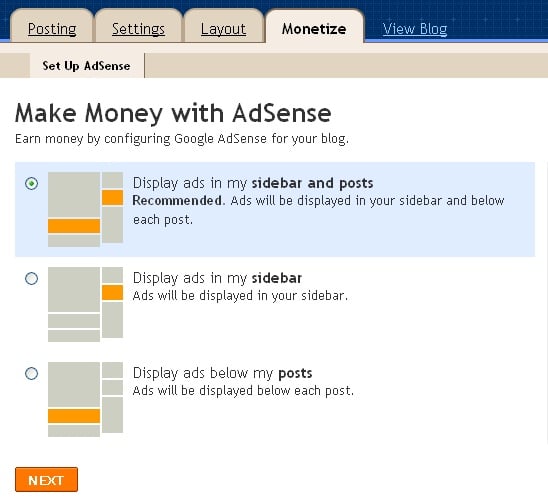Choose the below-posts ads radio button

pos(31,373)
